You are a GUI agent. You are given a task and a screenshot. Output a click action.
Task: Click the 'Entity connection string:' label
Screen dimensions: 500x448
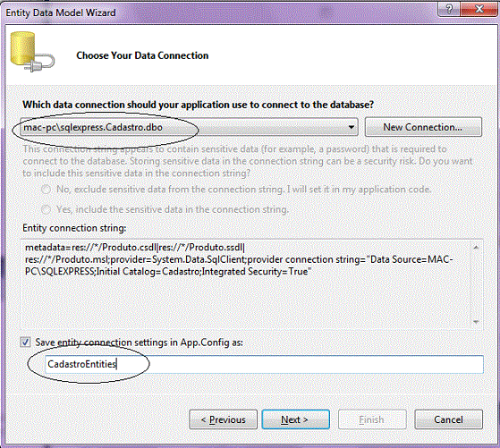coord(74,228)
